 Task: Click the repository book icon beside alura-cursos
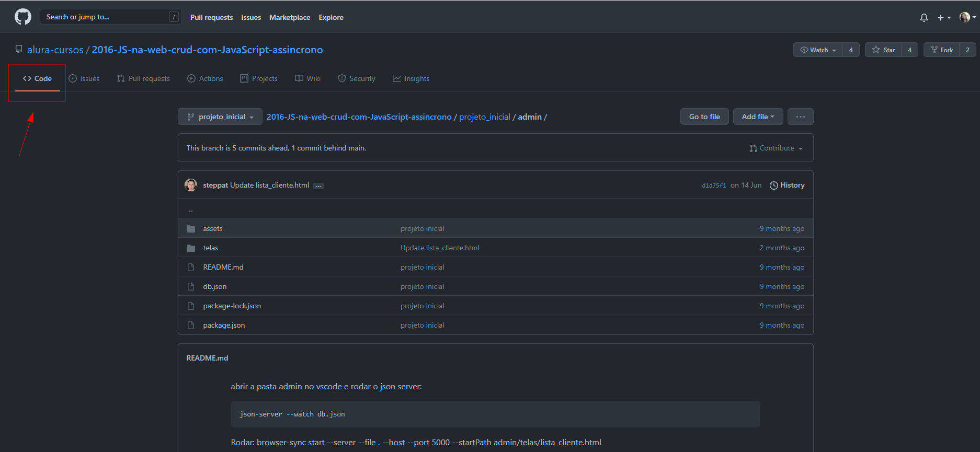click(19, 50)
